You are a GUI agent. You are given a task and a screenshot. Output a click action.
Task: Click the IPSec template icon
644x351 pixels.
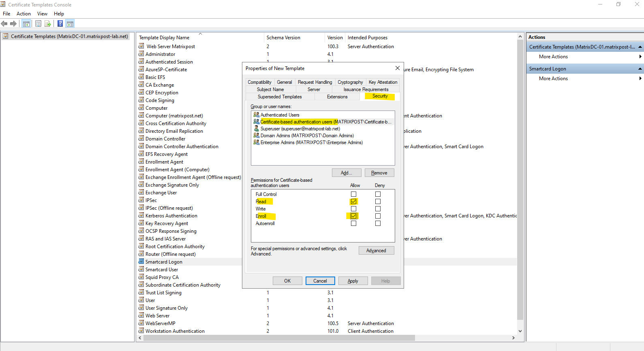pyautogui.click(x=141, y=200)
